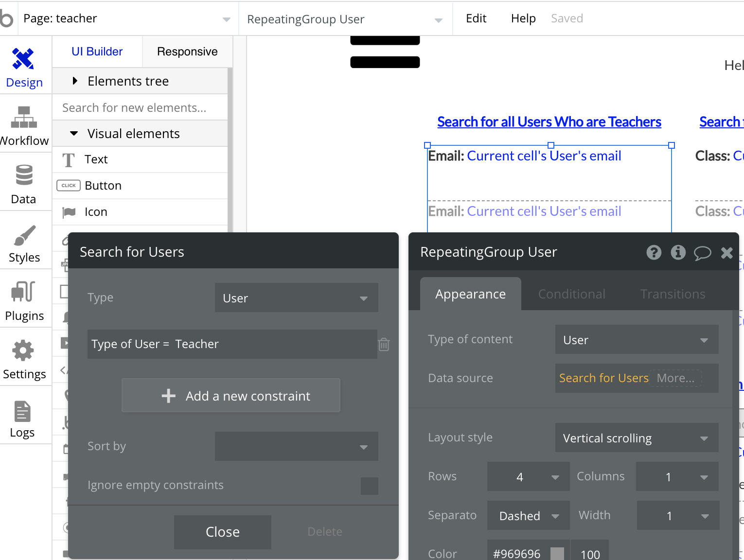Close the Search for Users popup
This screenshot has width=744, height=560.
pos(223,532)
